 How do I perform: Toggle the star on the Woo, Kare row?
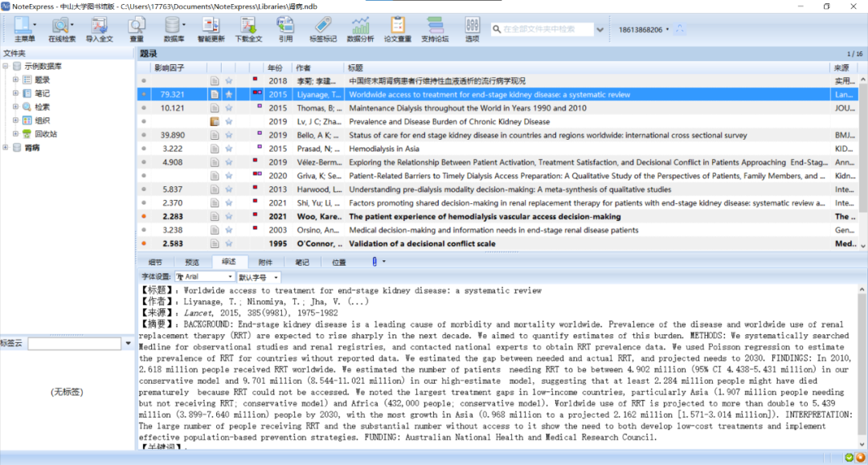point(228,217)
